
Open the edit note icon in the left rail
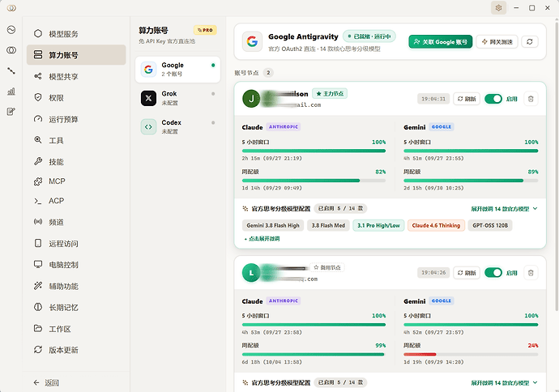pos(11,112)
